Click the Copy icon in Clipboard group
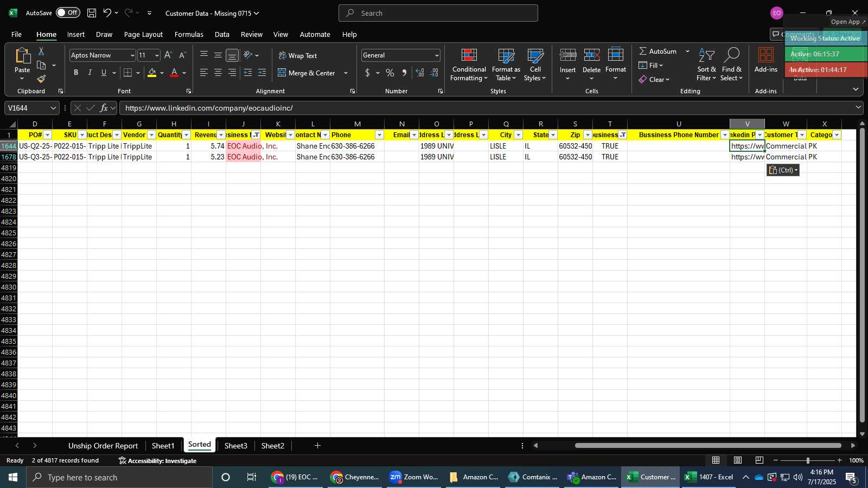This screenshot has width=868, height=488. 41,65
